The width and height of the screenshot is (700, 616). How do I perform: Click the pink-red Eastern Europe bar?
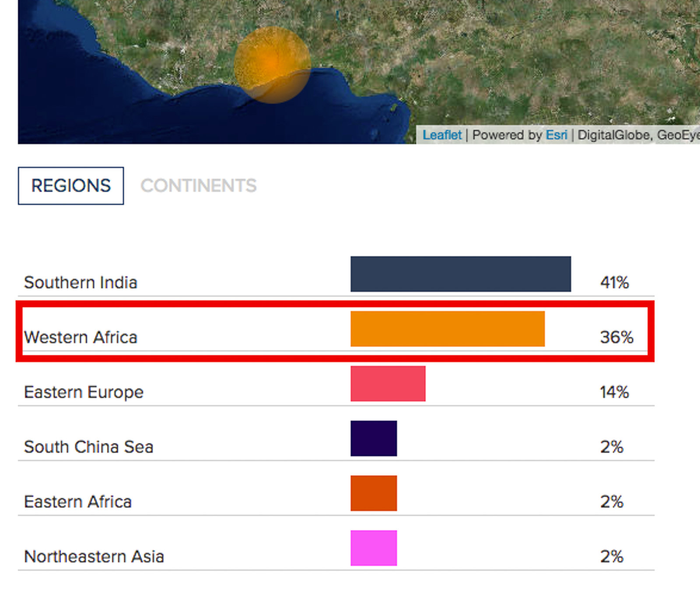pyautogui.click(x=388, y=383)
